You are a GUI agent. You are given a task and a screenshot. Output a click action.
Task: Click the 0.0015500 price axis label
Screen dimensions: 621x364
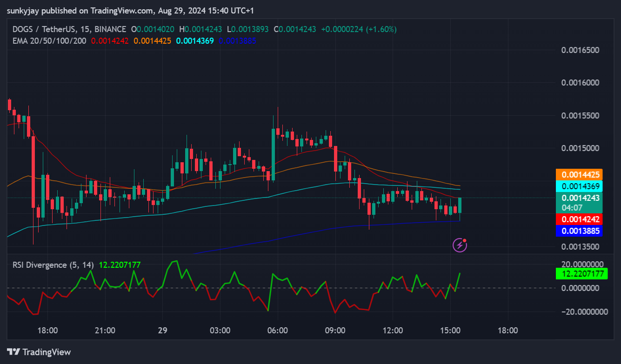pyautogui.click(x=580, y=116)
